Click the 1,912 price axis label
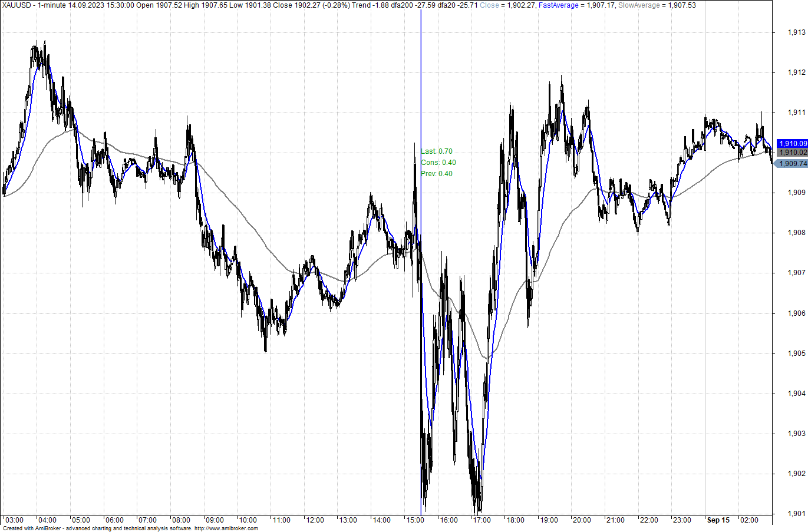The width and height of the screenshot is (808, 532). (796, 72)
